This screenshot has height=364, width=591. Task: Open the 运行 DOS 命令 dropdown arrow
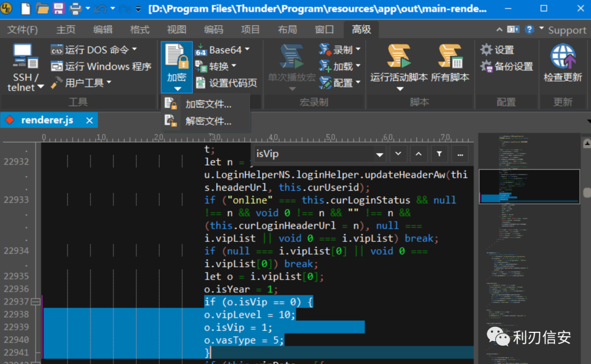(x=135, y=49)
